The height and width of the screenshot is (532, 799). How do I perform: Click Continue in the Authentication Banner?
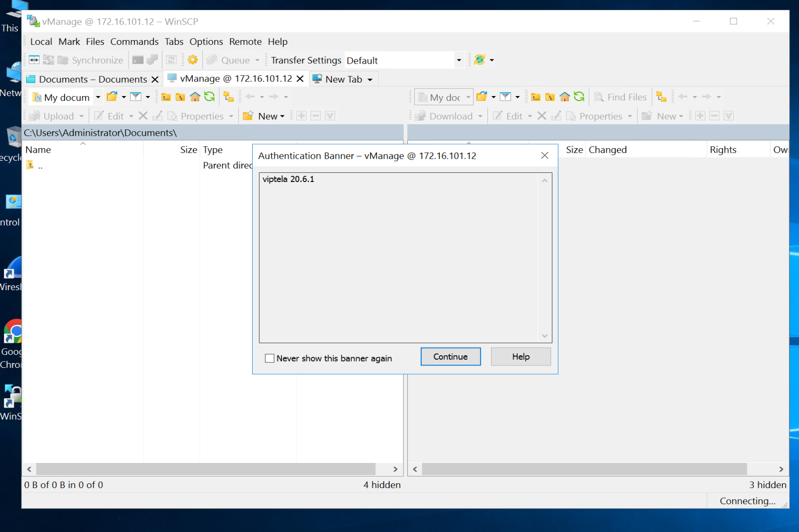(x=450, y=357)
